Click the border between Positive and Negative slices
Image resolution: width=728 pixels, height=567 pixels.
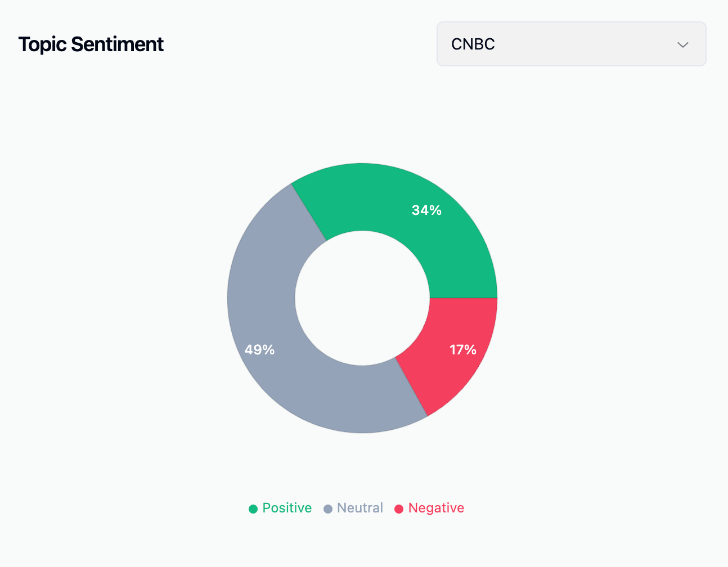tap(464, 298)
